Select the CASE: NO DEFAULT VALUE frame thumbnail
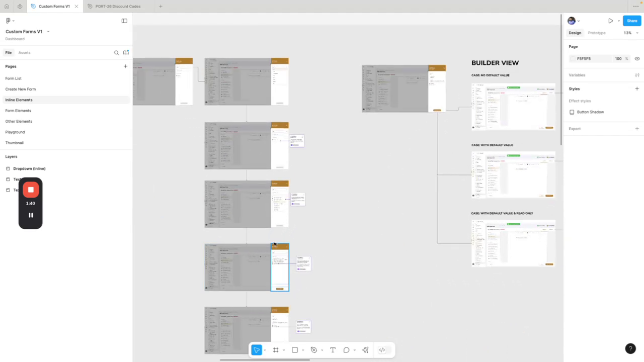The height and width of the screenshot is (362, 644). [513, 107]
